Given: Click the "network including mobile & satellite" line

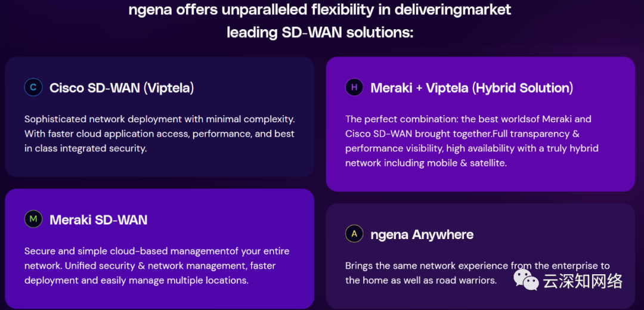Looking at the screenshot, I should [426, 163].
